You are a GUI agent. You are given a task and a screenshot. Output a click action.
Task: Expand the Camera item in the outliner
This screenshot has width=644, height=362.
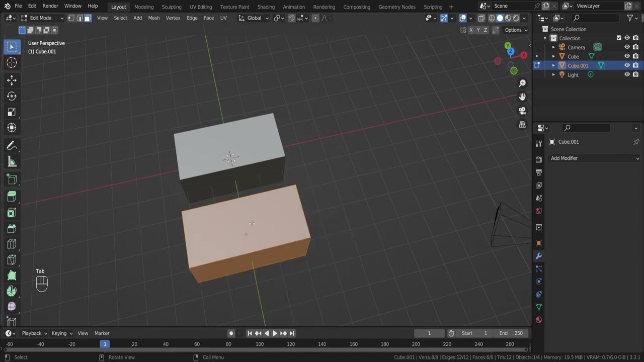(553, 47)
